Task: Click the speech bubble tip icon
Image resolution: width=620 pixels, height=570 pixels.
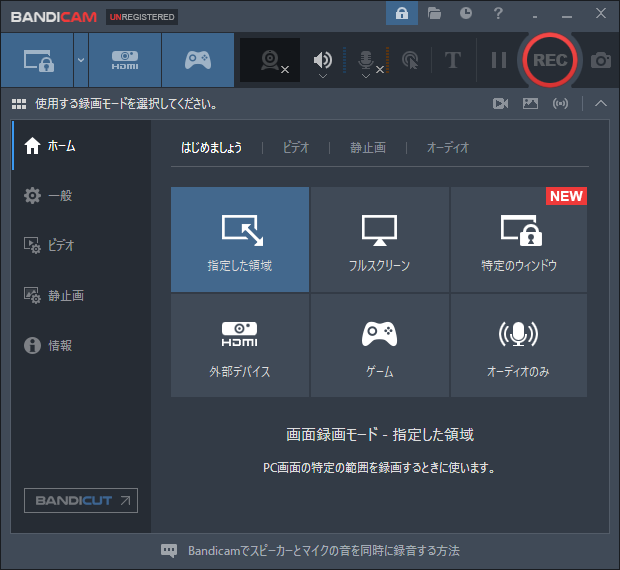Action: (169, 551)
